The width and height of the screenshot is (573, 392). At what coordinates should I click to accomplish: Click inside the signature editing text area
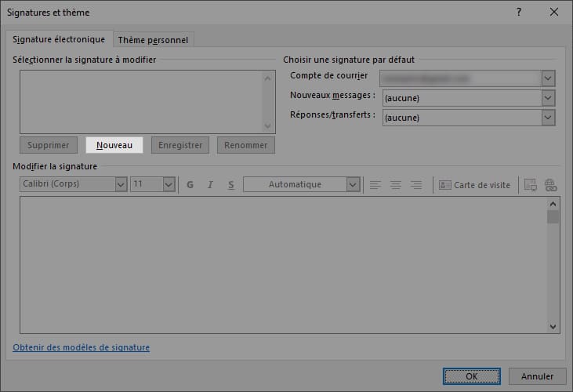282,267
